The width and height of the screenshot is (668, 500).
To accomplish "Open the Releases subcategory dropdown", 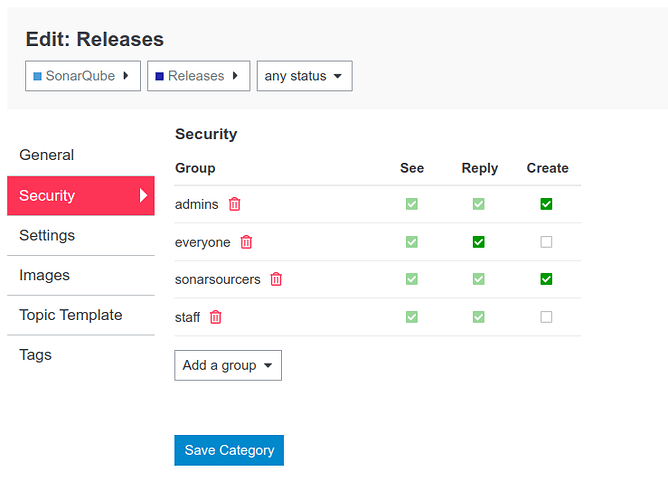I will (x=199, y=76).
